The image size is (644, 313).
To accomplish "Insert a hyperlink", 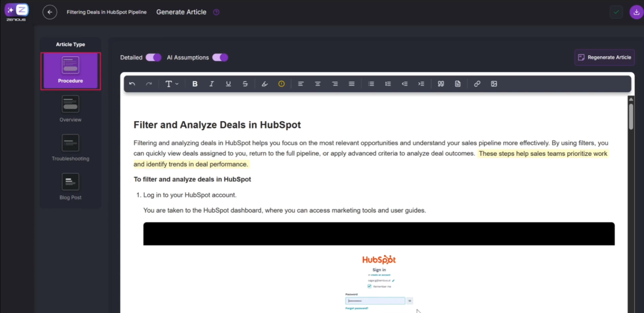I will (477, 84).
